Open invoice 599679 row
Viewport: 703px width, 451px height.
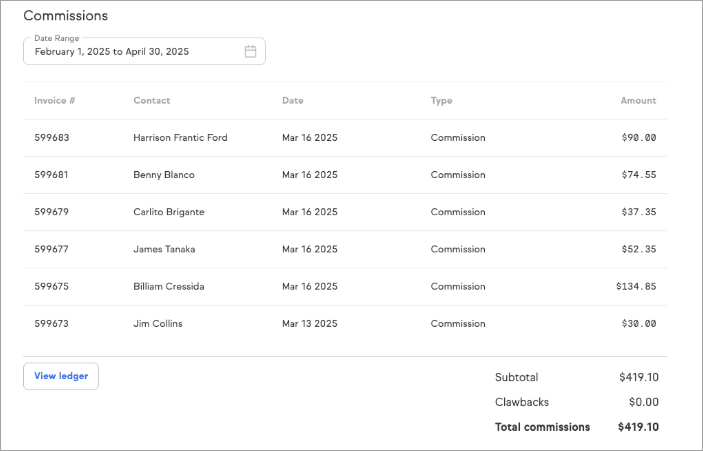(52, 212)
